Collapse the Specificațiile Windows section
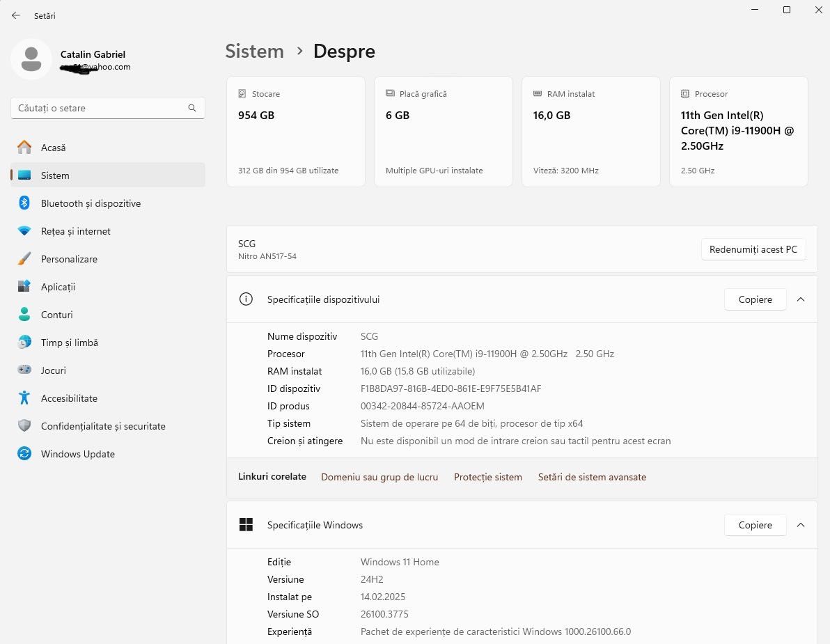 (800, 525)
